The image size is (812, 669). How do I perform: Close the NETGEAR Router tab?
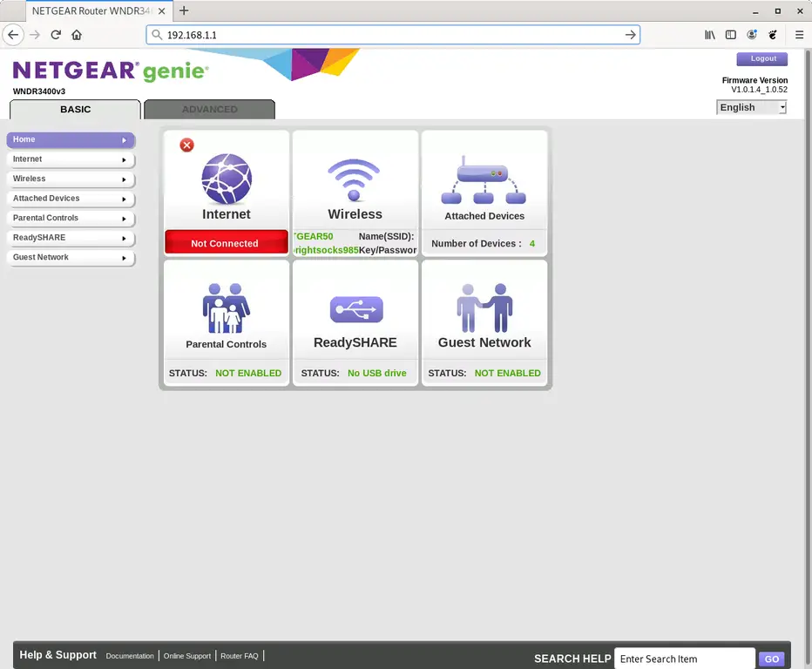click(x=161, y=10)
